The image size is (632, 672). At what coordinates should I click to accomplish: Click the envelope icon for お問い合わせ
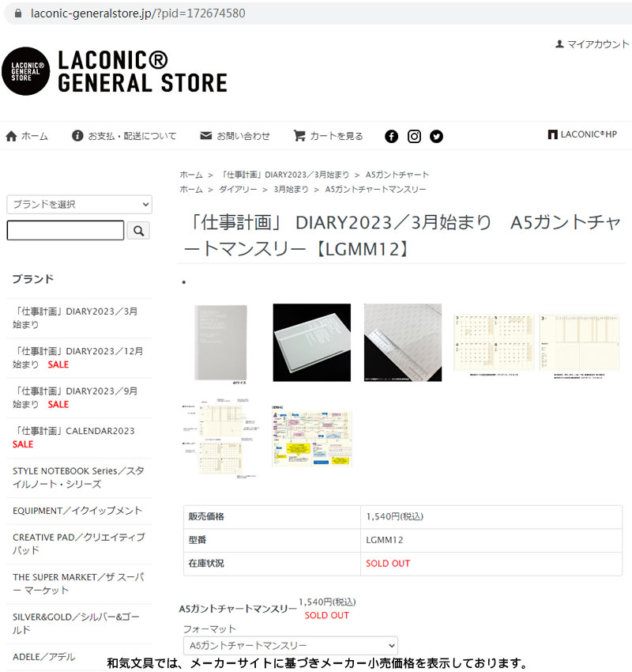[206, 135]
